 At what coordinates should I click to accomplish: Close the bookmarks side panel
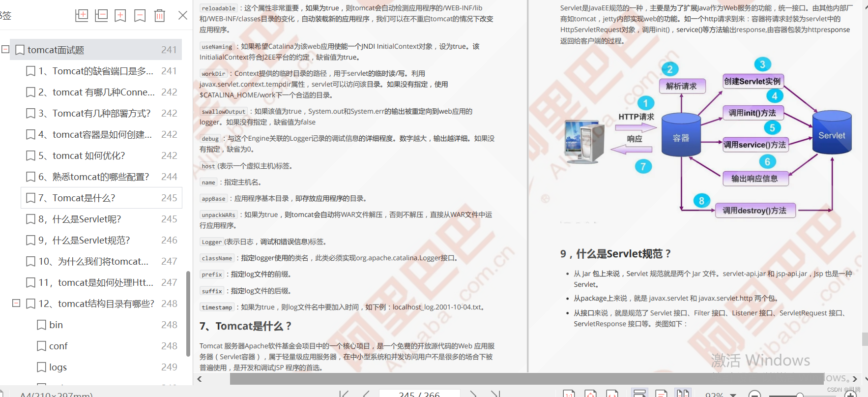tap(183, 15)
